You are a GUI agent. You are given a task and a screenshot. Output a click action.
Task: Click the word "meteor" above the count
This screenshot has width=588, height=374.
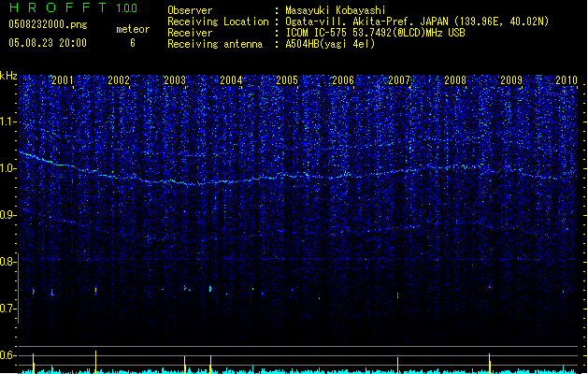[x=133, y=29]
